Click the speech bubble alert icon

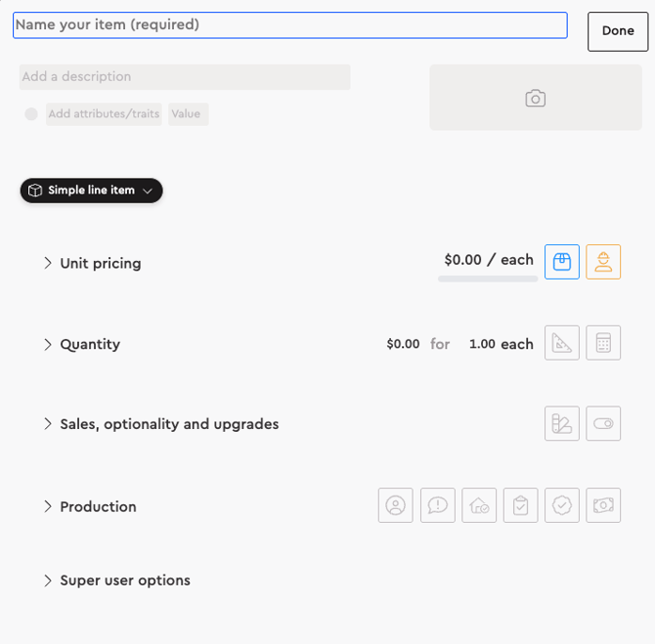pos(438,505)
